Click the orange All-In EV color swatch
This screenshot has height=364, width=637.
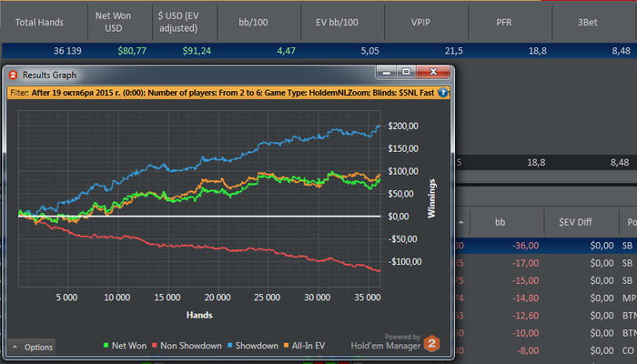click(x=286, y=345)
